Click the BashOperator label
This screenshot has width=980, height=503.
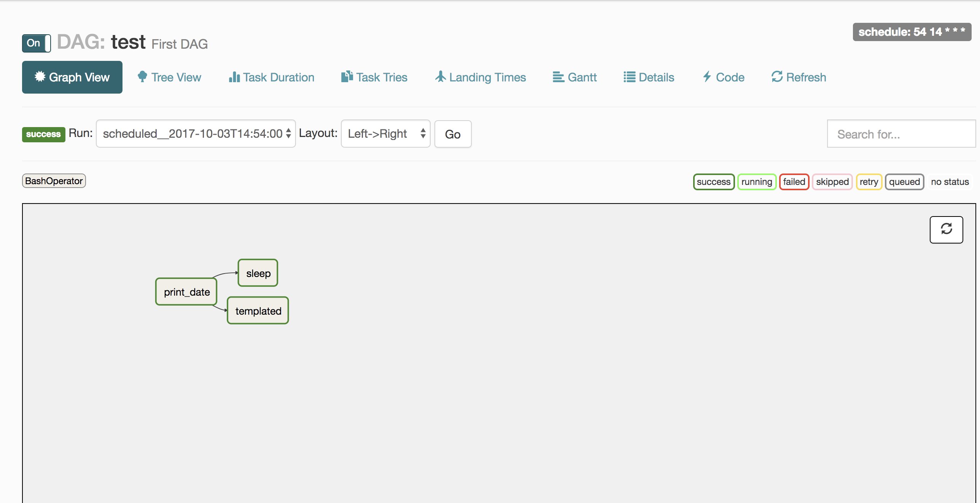[54, 181]
